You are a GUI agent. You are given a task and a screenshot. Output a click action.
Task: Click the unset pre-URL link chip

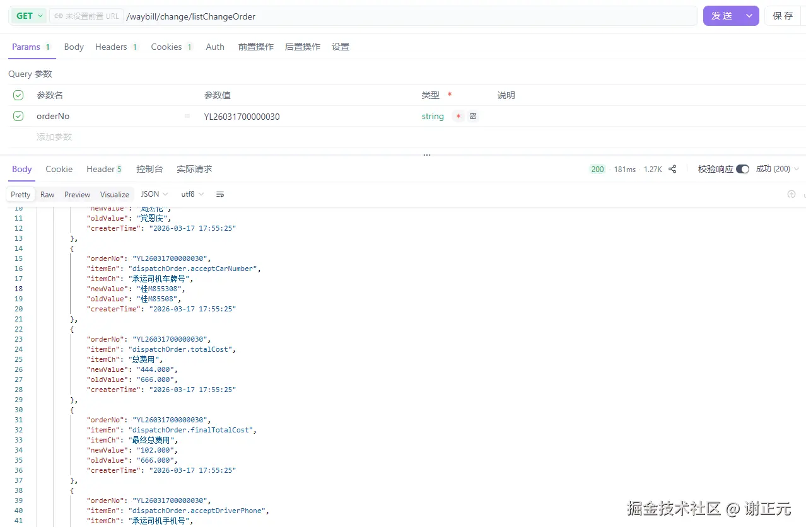click(x=86, y=16)
